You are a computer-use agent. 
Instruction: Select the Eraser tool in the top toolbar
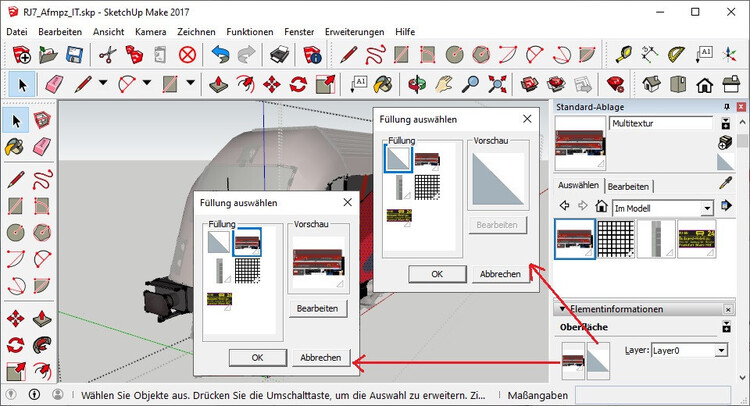(x=54, y=85)
